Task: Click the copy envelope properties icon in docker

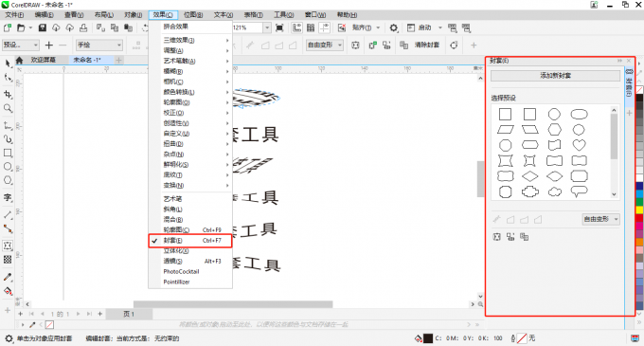Action: click(524, 237)
